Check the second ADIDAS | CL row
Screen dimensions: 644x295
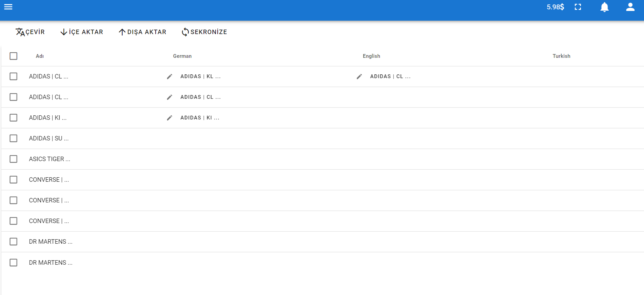pos(13,97)
